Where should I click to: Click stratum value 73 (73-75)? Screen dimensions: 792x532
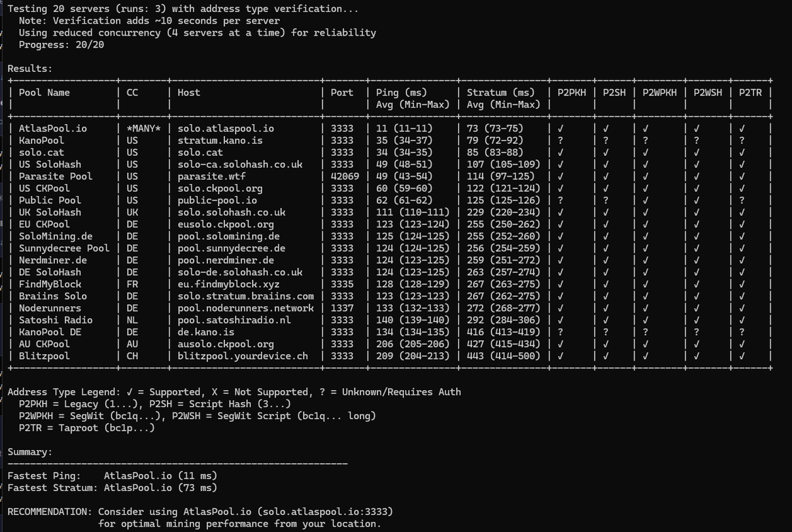coord(495,129)
